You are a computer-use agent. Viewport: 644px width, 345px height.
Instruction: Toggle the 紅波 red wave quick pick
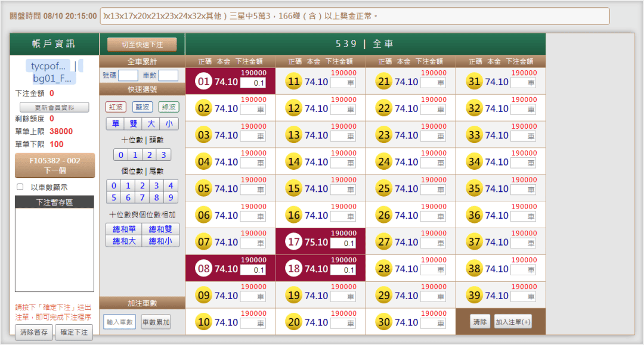click(x=116, y=107)
